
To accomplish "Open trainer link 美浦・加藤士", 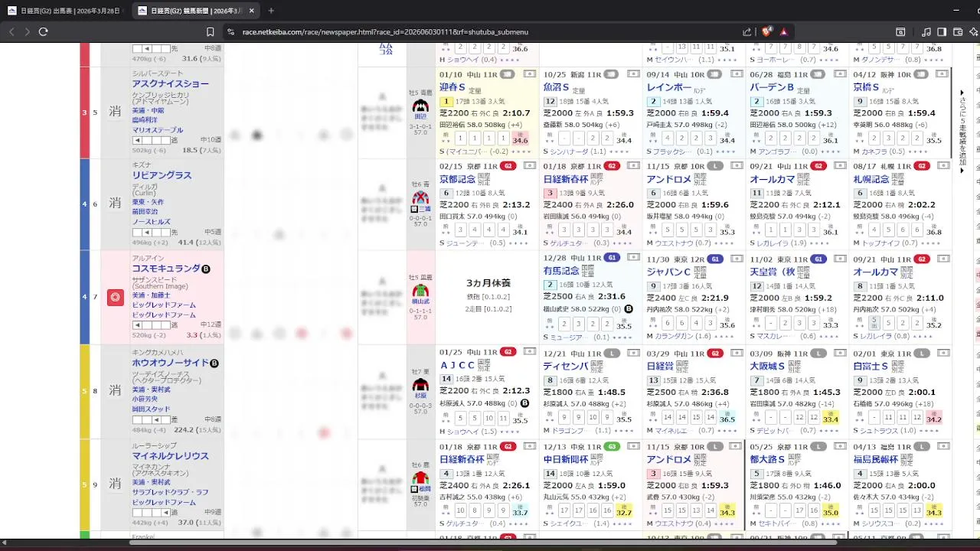I will pyautogui.click(x=151, y=295).
